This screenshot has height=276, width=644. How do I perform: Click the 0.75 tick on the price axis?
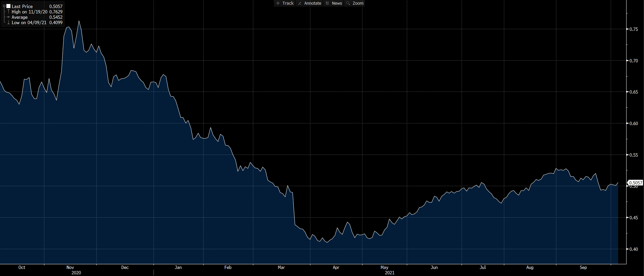pyautogui.click(x=634, y=29)
